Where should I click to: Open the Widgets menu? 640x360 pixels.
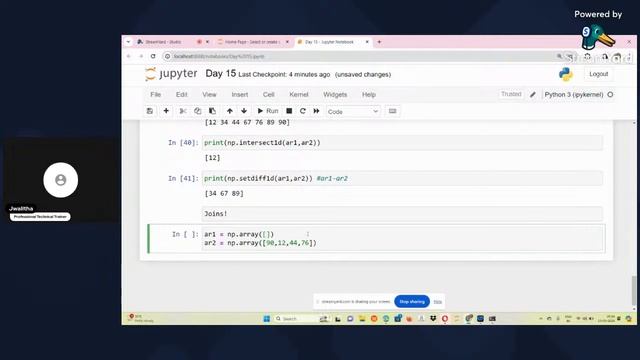coord(335,94)
